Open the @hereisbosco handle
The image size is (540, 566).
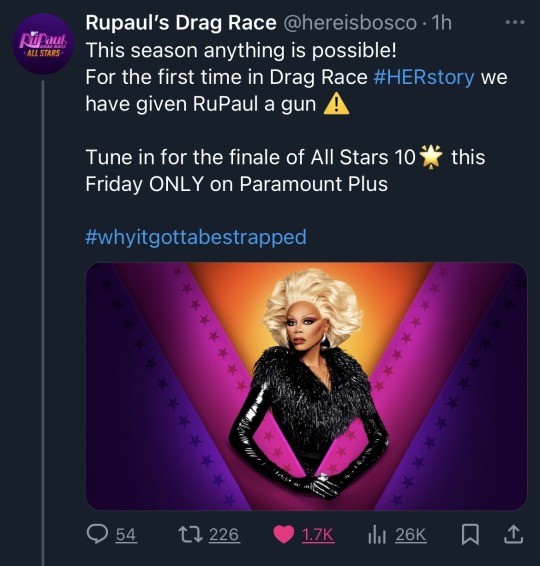tap(350, 23)
